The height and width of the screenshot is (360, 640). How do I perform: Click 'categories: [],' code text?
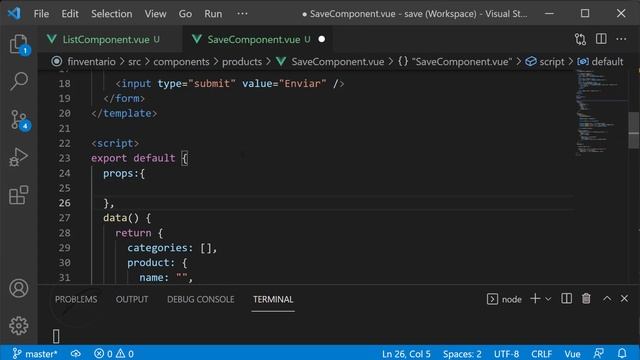point(172,248)
